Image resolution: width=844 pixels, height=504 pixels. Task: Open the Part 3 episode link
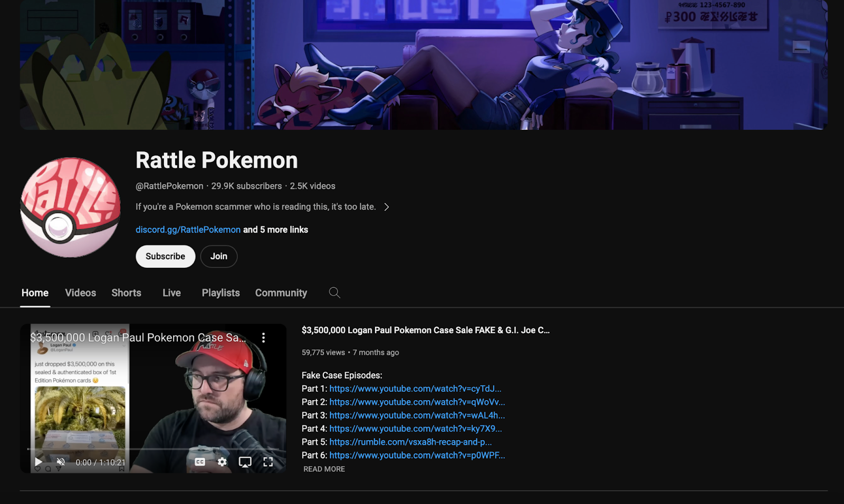click(417, 415)
